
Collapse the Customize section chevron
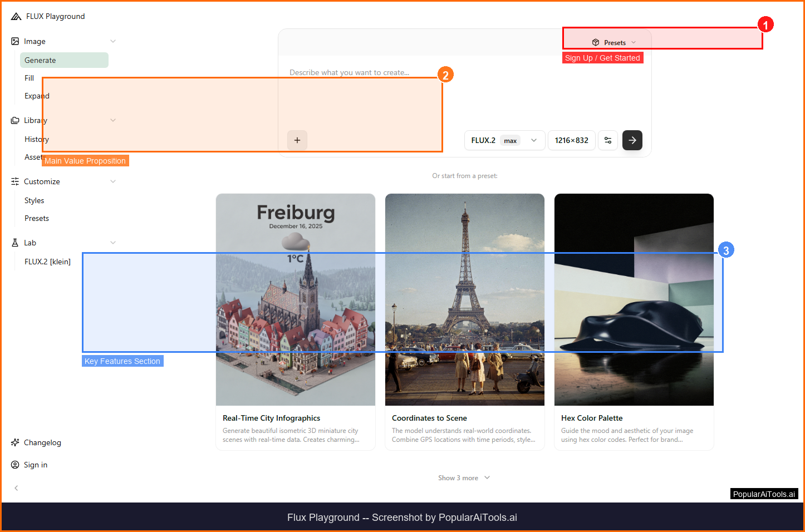click(113, 181)
